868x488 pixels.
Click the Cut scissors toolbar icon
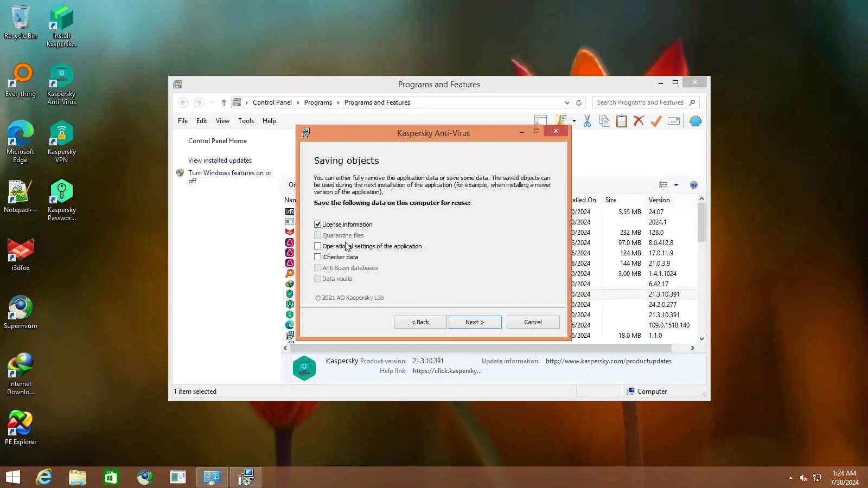[587, 121]
